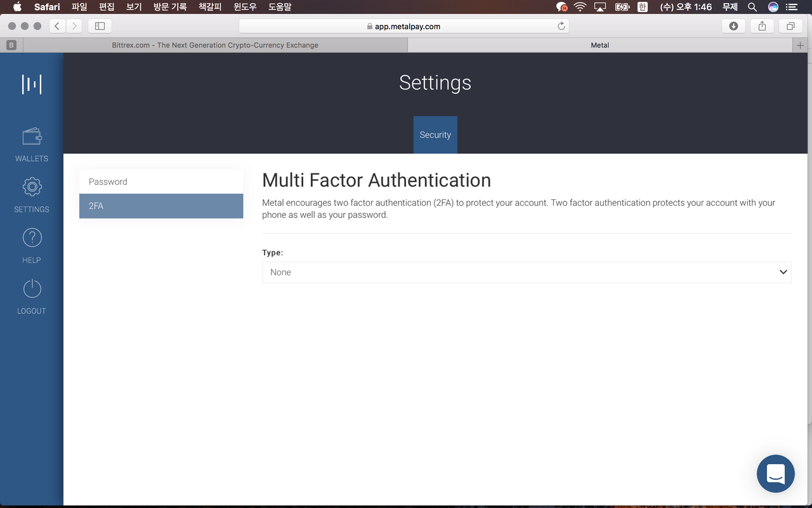Select the Security tab

[435, 135]
